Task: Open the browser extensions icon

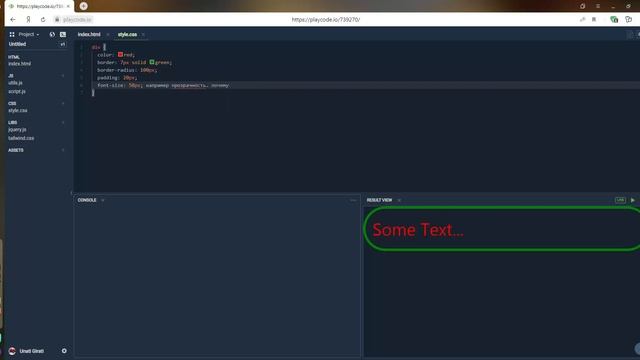Action: (629, 20)
